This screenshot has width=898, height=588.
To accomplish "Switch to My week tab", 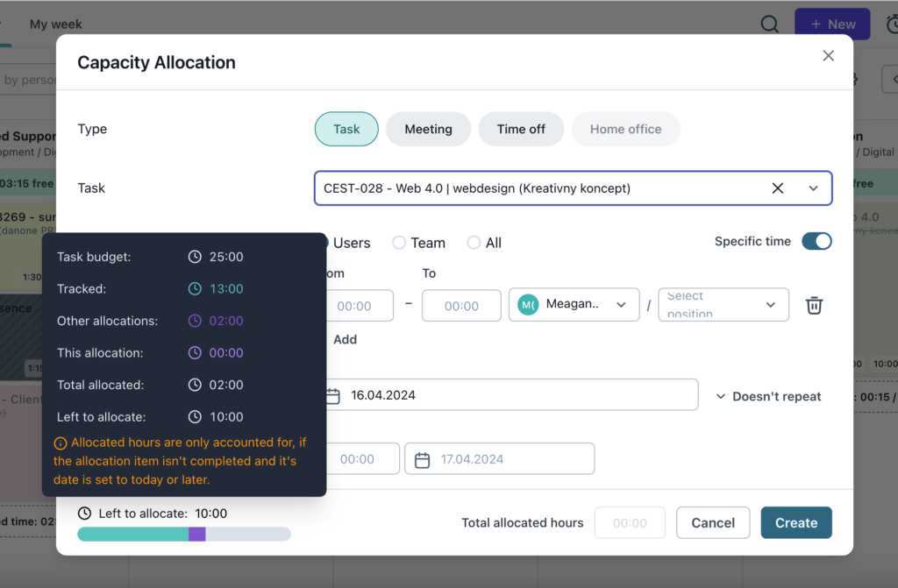I will pos(55,24).
